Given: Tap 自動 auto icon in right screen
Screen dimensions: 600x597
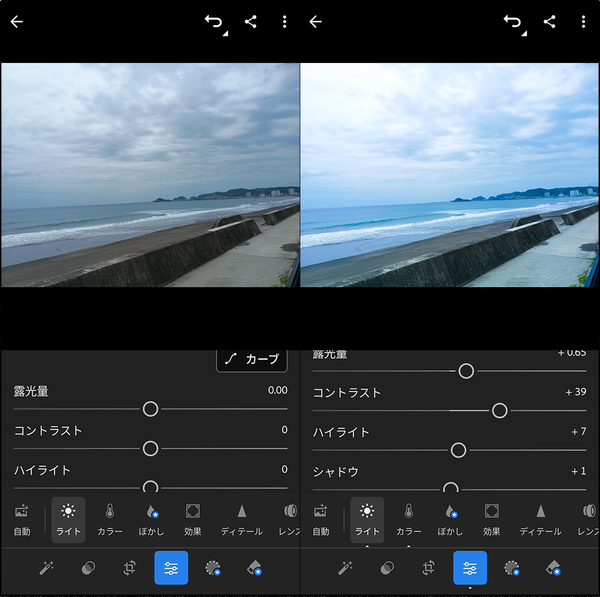Looking at the screenshot, I should 321,520.
